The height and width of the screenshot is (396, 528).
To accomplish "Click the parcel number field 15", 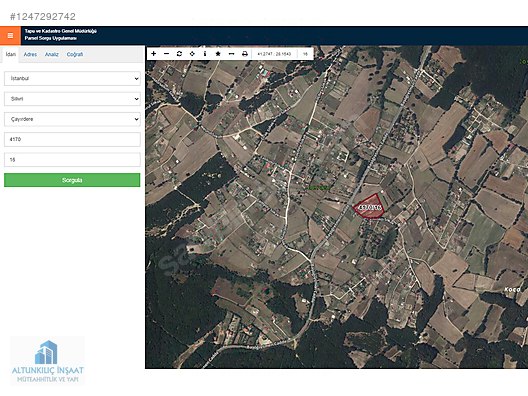I will [x=72, y=160].
